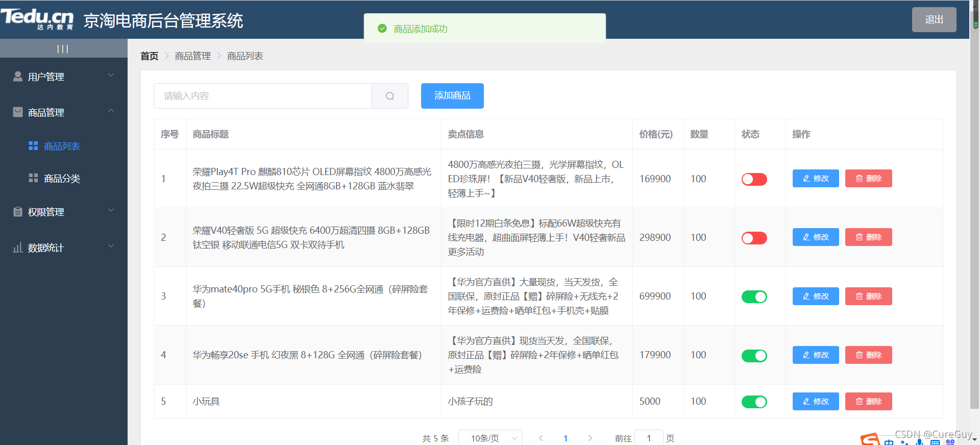Click the product category grid icon
Viewport: 980px width, 445px height.
click(x=33, y=178)
